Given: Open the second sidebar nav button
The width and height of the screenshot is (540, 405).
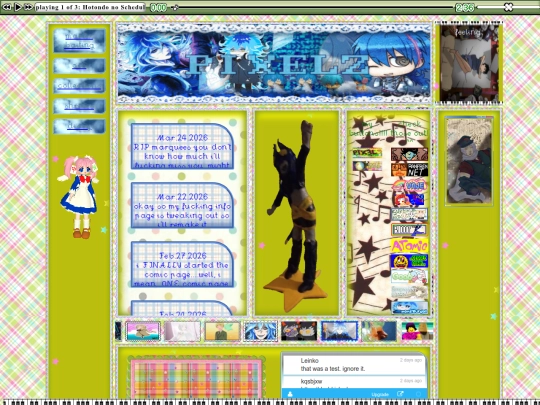Looking at the screenshot, I should (x=80, y=66).
